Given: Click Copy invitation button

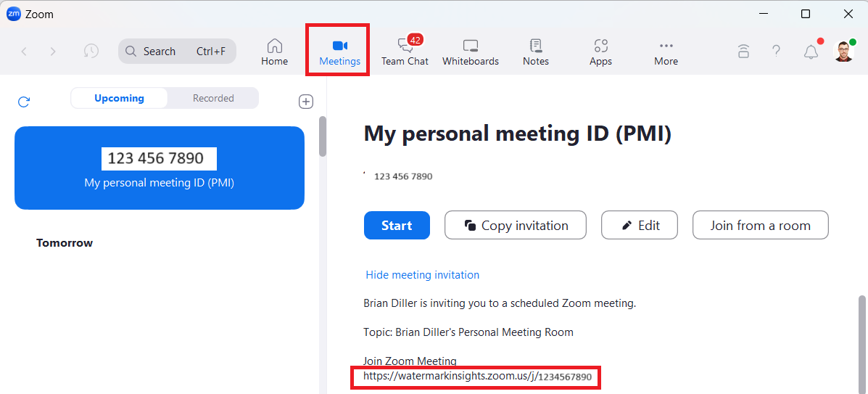Looking at the screenshot, I should tap(516, 226).
